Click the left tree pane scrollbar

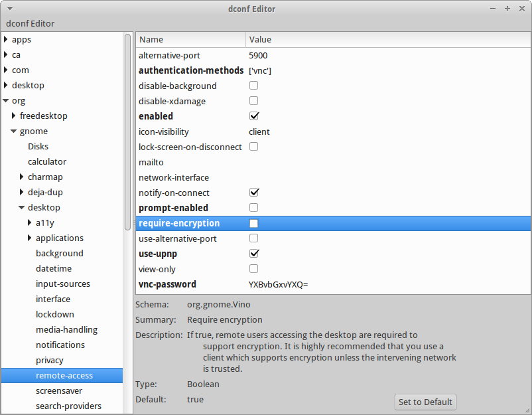pos(128,133)
